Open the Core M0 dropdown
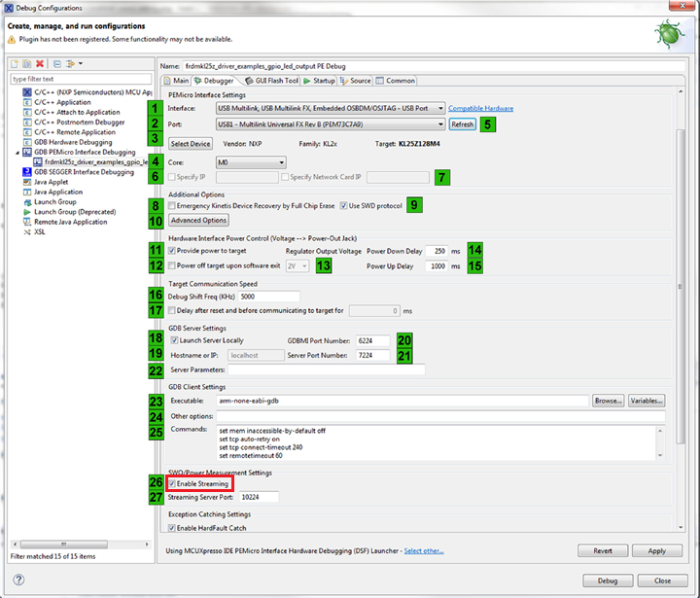The height and width of the screenshot is (598, 700). click(251, 162)
